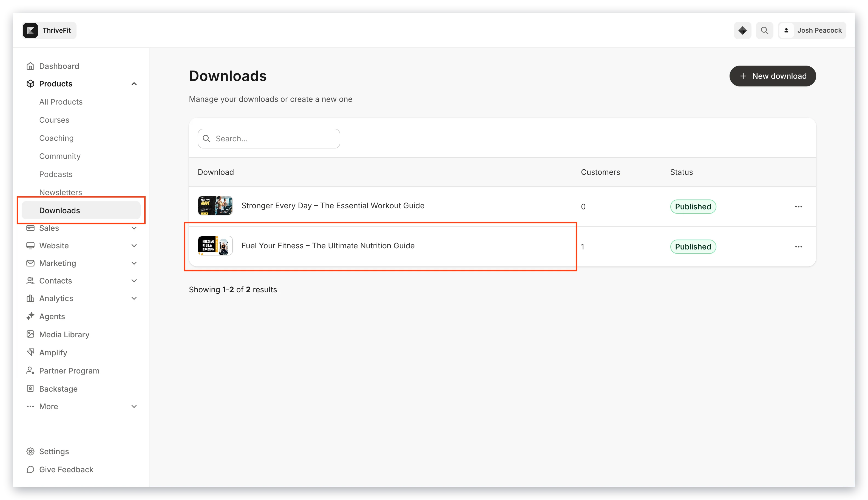Image resolution: width=868 pixels, height=500 pixels.
Task: Click the Fuel Your Fitness thumbnail image
Action: point(215,246)
